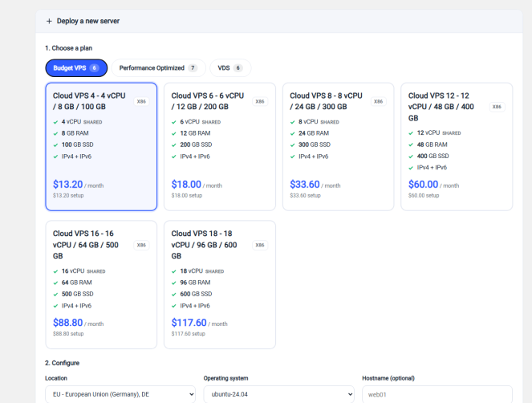Focus the Hostname optional input field

click(x=437, y=394)
